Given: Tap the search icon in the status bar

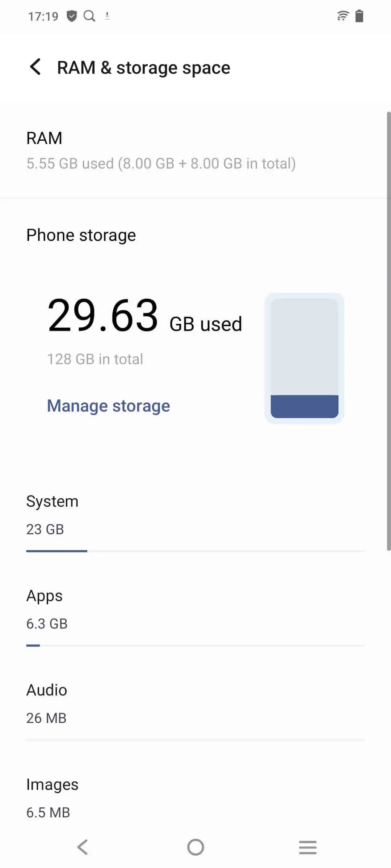Looking at the screenshot, I should 89,16.
